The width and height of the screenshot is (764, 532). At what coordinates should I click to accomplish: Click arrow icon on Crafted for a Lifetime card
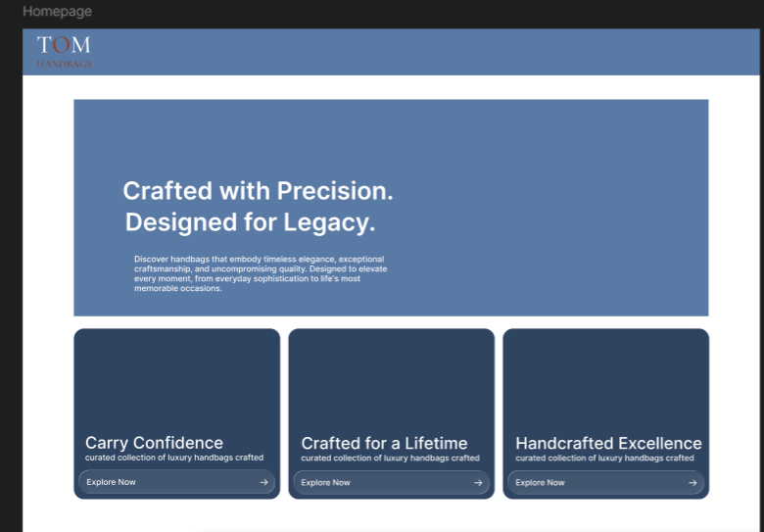point(478,483)
